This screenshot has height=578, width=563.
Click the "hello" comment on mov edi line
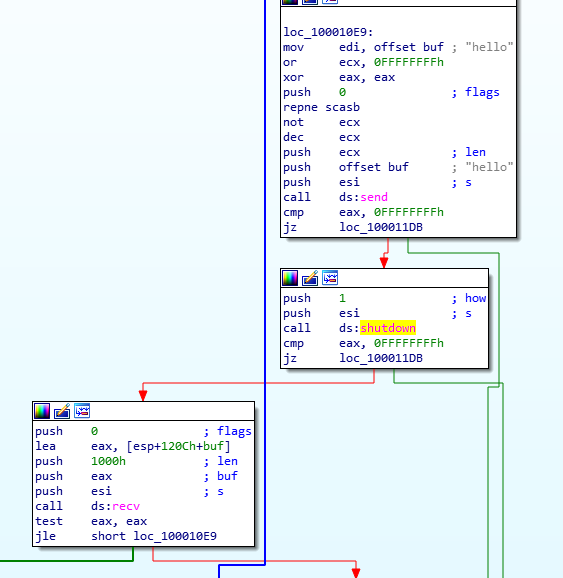[489, 47]
